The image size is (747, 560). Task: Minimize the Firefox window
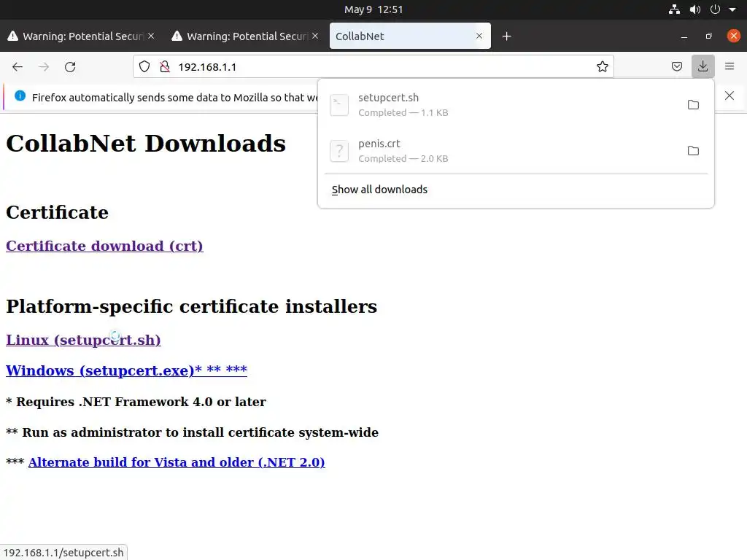click(x=684, y=36)
